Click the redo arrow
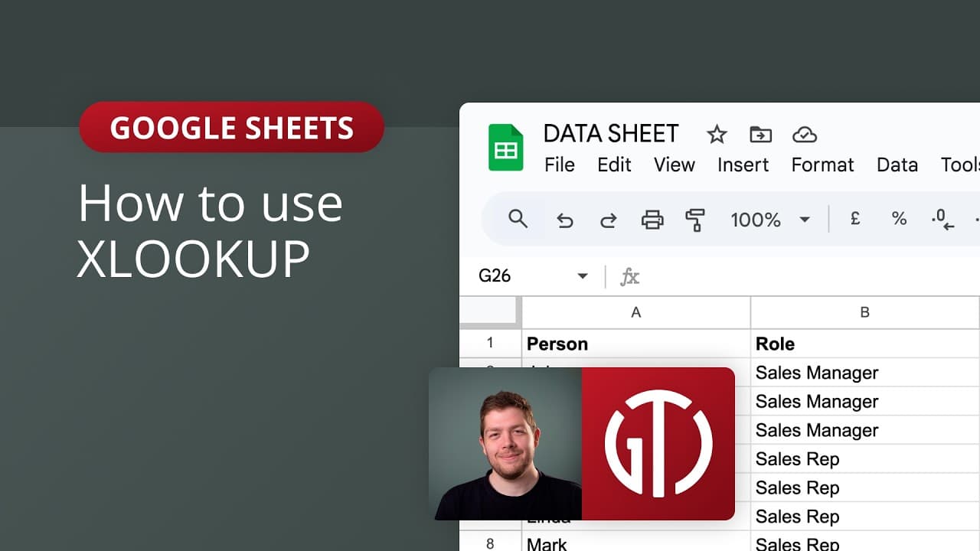Viewport: 980px width, 551px height. [x=608, y=220]
